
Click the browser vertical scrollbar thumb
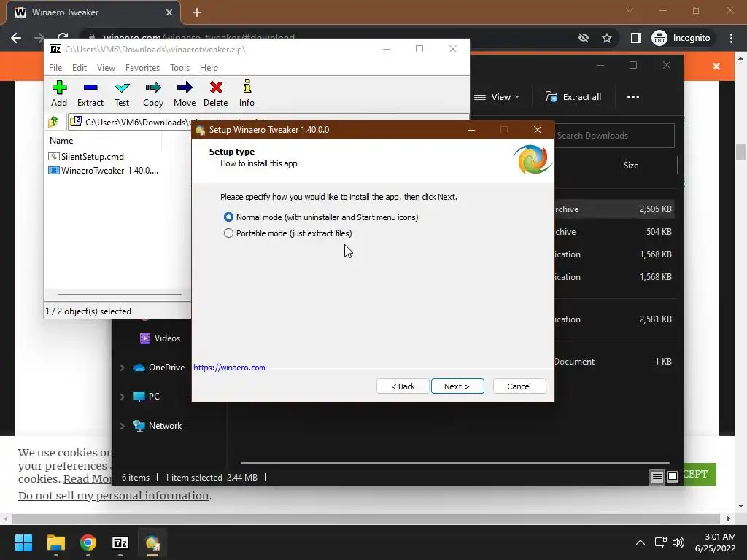click(x=741, y=152)
